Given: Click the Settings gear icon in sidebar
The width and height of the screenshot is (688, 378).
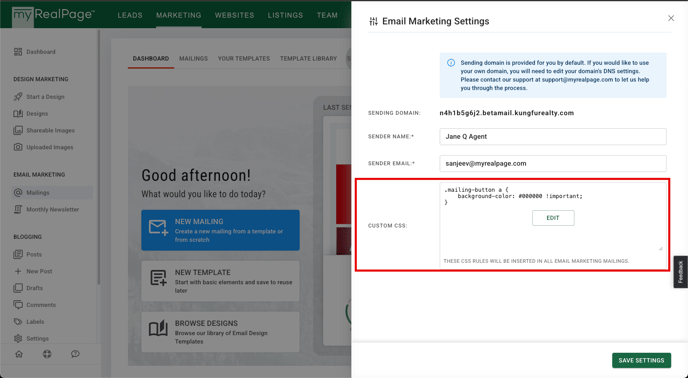Looking at the screenshot, I should (18, 338).
